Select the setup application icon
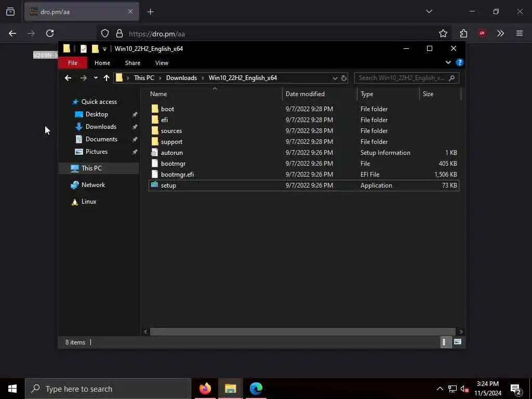 (x=154, y=185)
